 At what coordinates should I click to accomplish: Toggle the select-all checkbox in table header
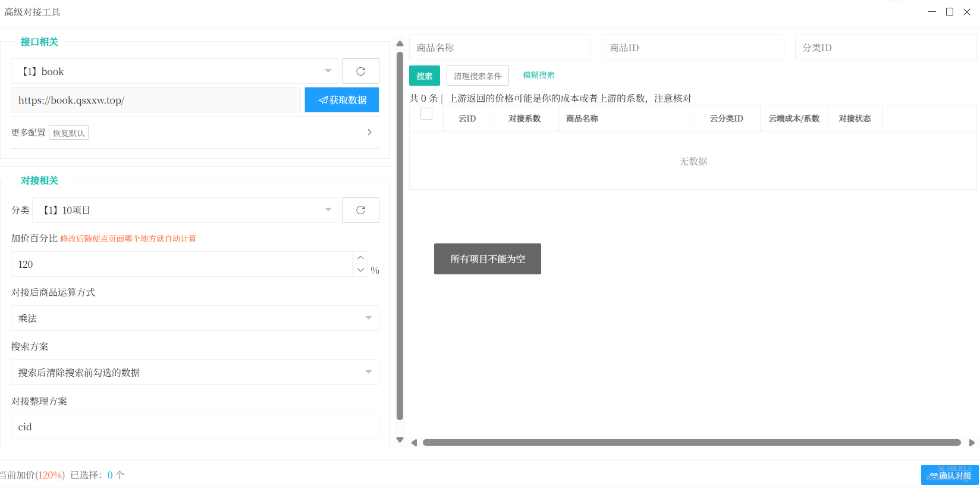coord(426,114)
